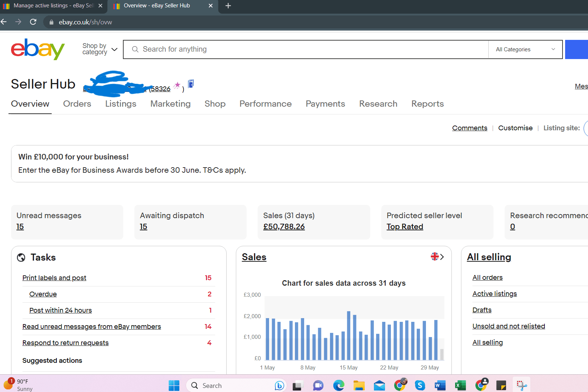
Task: Open Windows Start menu
Action: click(x=174, y=385)
